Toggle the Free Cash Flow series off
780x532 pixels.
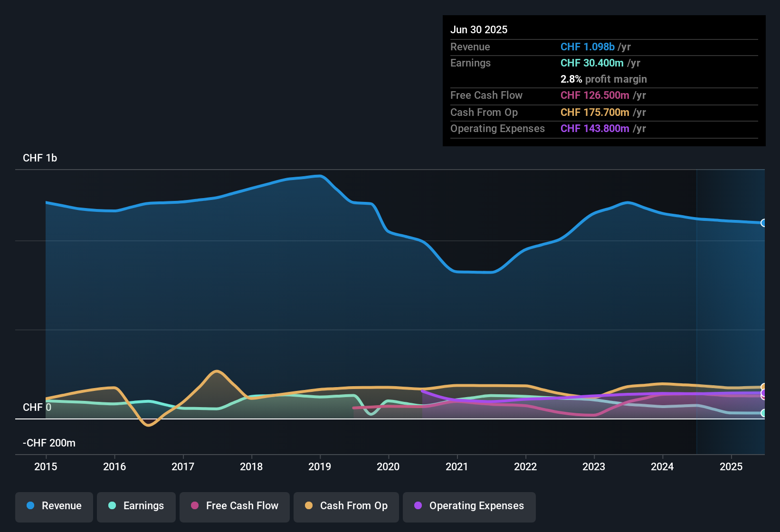click(234, 507)
